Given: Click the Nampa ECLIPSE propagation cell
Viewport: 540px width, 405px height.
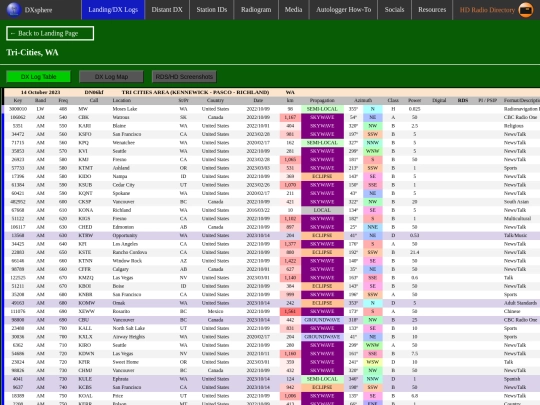Looking at the screenshot, I should click(322, 176).
